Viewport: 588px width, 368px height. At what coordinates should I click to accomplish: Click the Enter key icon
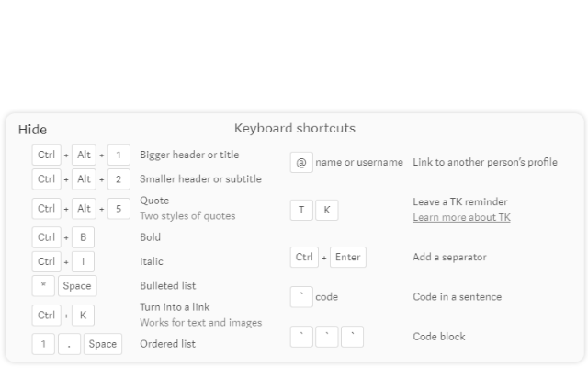click(x=347, y=257)
